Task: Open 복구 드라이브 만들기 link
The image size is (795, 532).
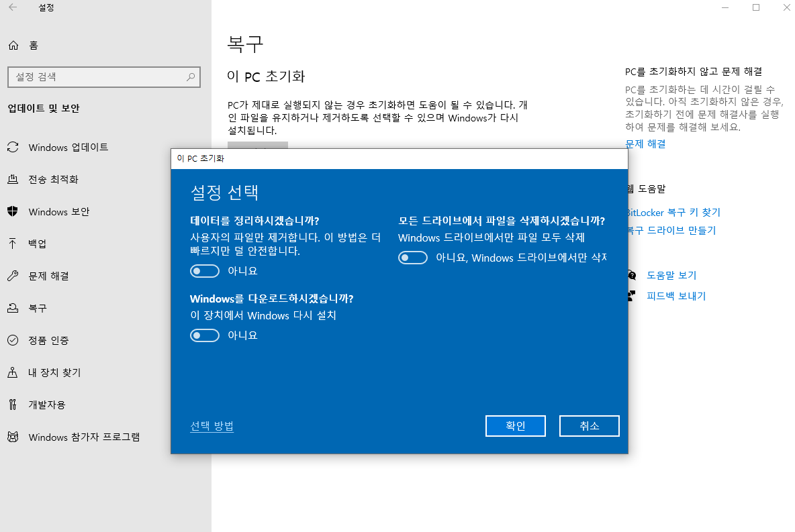Action: click(672, 231)
